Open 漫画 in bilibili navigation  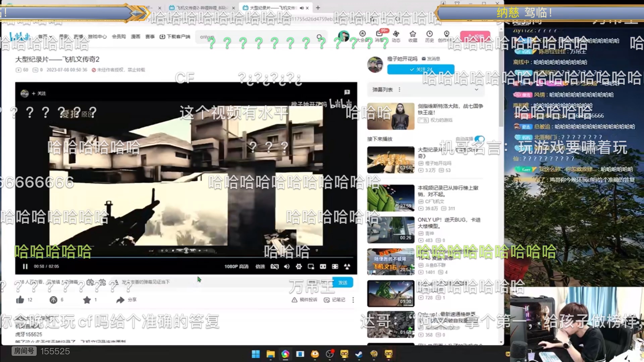click(x=136, y=37)
